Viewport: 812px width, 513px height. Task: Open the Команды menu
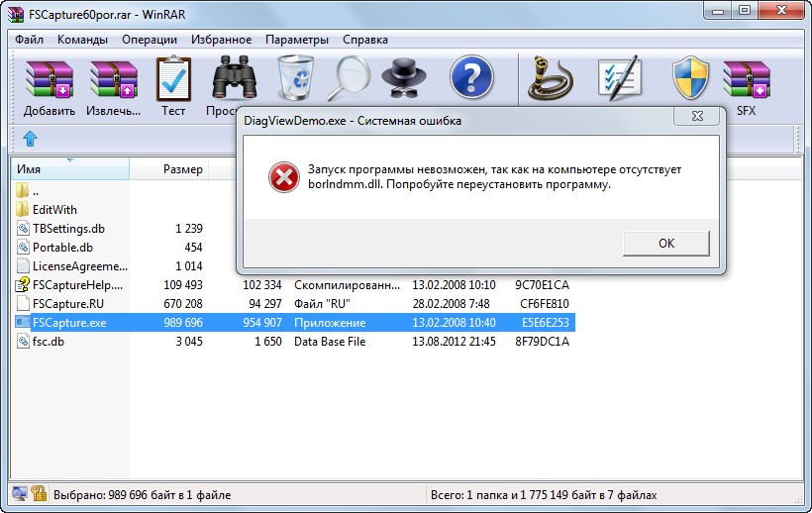(82, 40)
